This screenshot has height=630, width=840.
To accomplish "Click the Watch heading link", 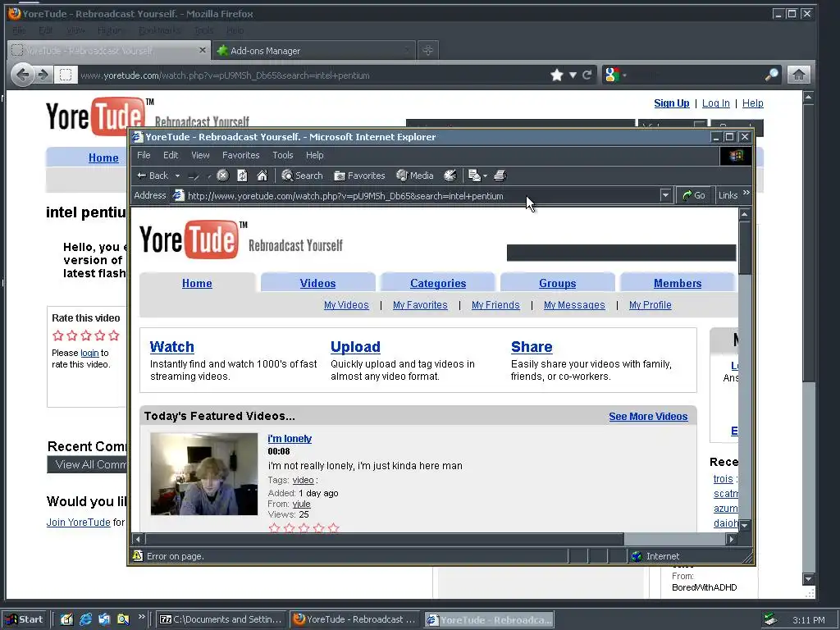I will point(172,347).
